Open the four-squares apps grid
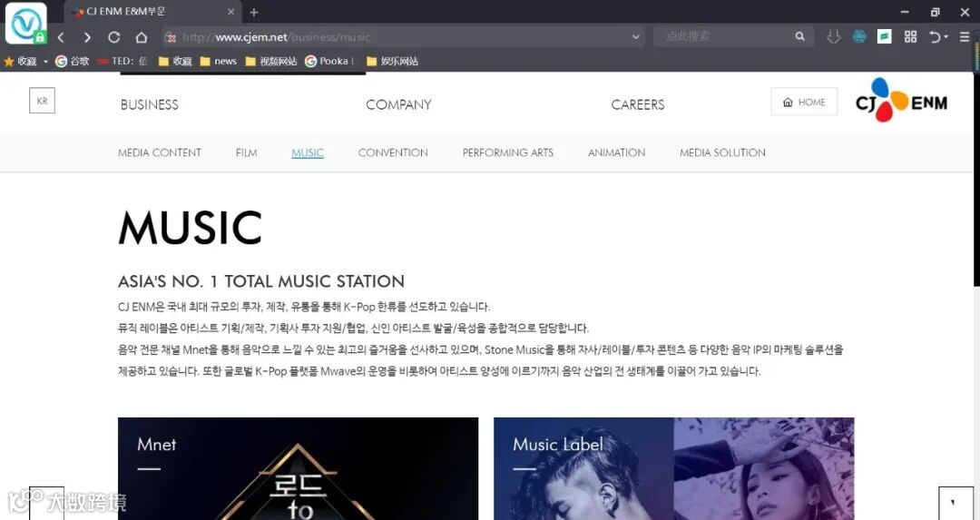Screen dimensions: 980x520 pos(911,37)
